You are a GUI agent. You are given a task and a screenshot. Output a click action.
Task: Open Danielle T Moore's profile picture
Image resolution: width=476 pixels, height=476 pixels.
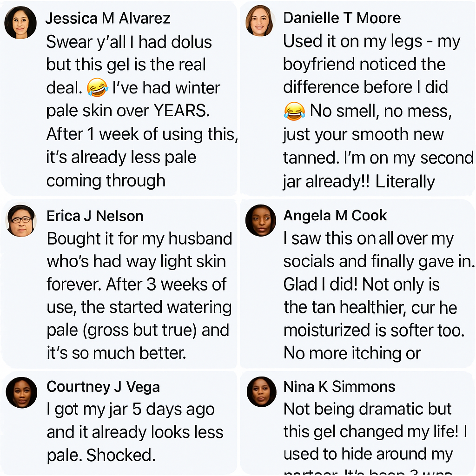pos(260,20)
